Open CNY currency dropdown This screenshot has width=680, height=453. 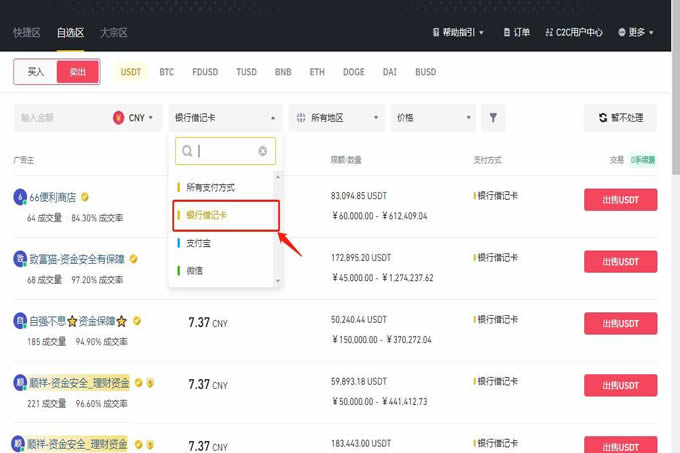click(x=134, y=117)
